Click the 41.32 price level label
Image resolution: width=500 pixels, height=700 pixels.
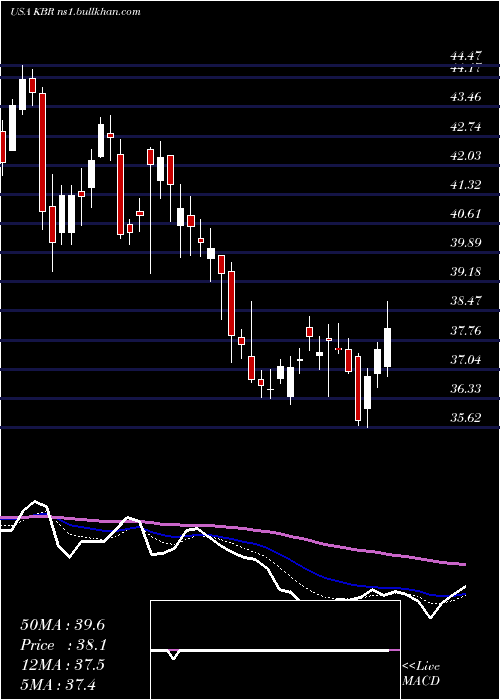pyautogui.click(x=466, y=184)
